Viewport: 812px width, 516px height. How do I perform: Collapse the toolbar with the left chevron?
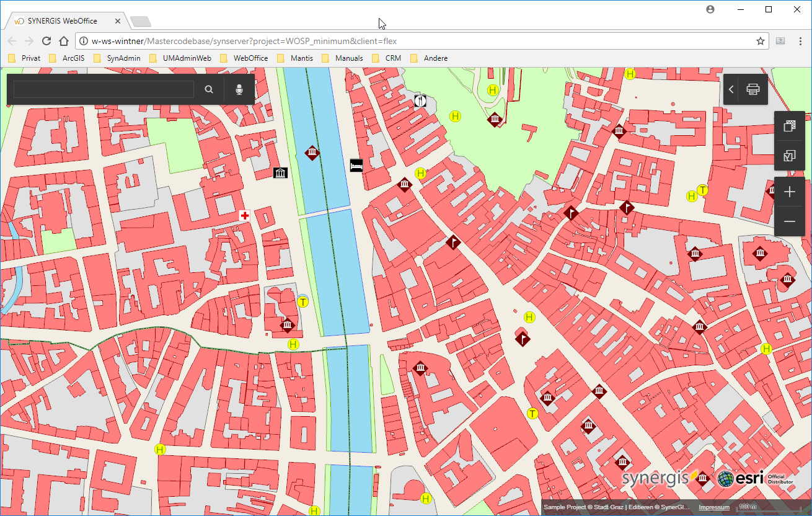click(x=731, y=89)
